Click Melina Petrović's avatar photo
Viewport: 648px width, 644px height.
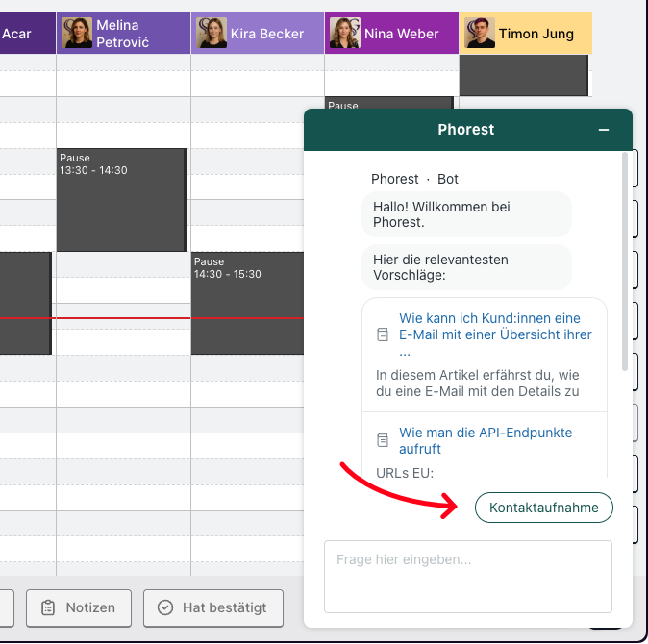coord(78,33)
